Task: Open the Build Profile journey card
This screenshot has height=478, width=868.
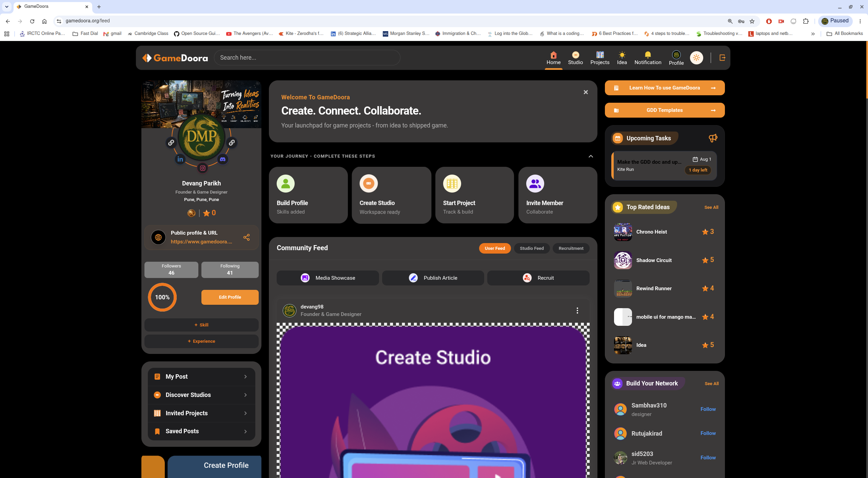Action: [x=308, y=195]
